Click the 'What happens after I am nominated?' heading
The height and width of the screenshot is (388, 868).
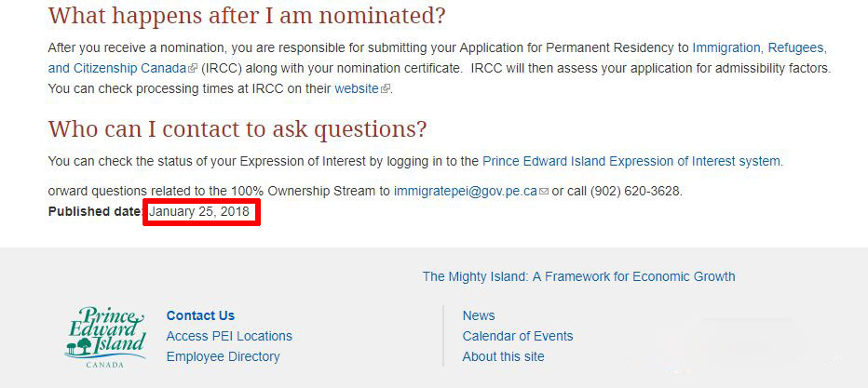click(x=247, y=16)
